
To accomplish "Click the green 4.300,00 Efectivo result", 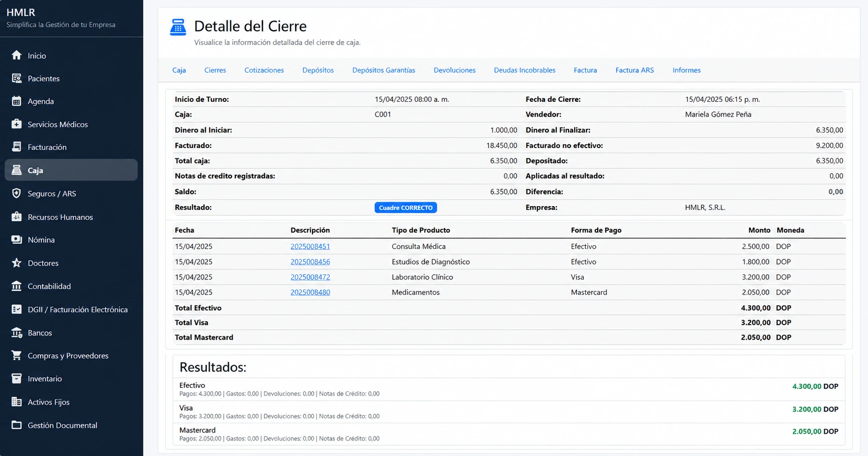I will tap(806, 386).
